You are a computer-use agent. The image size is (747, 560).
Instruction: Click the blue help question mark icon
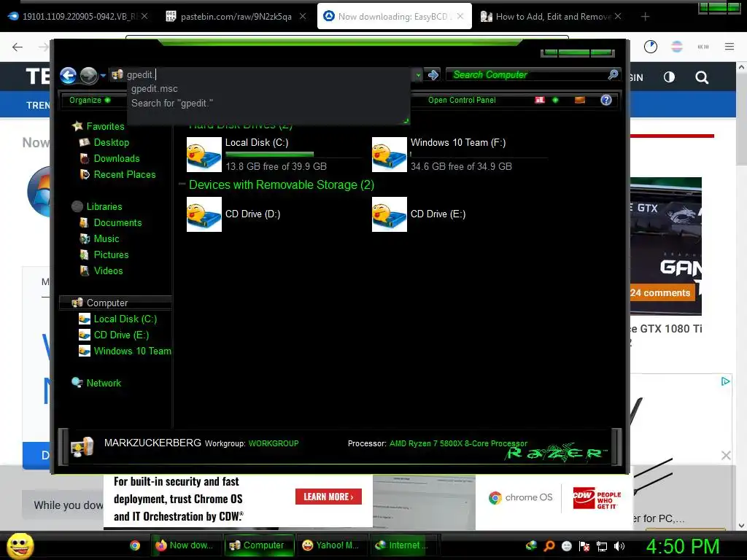tap(606, 100)
